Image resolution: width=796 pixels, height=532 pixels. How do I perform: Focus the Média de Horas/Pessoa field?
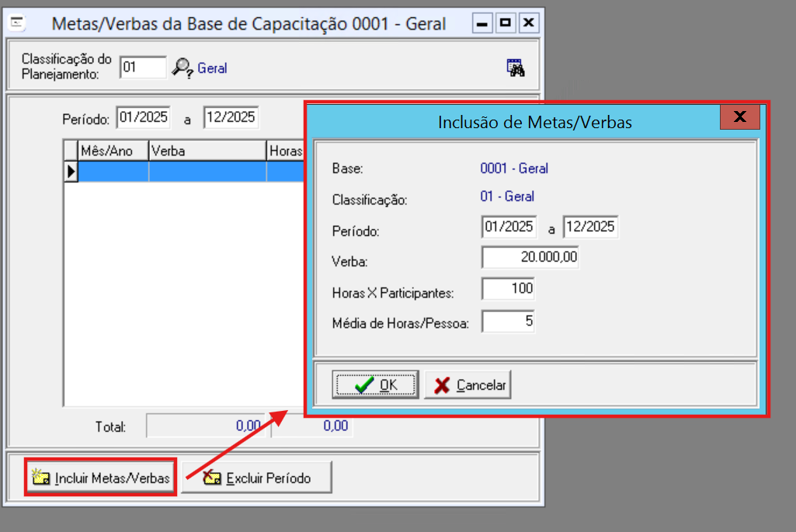pos(508,322)
